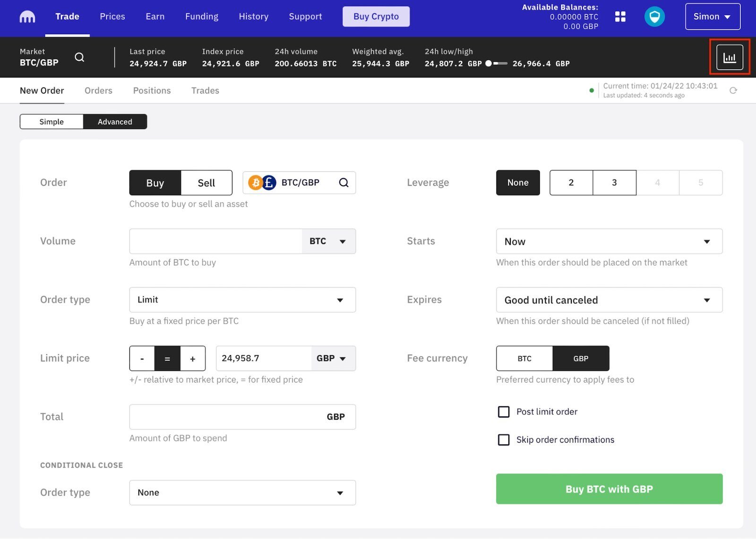Click the search icon in BTC/GBP pair field

[x=344, y=182]
